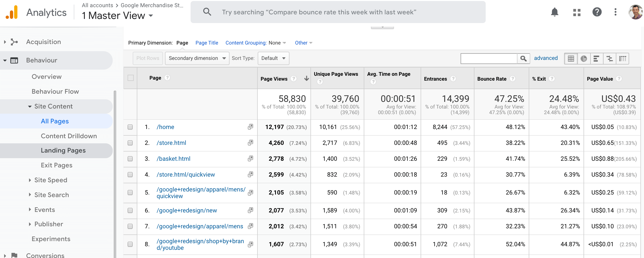Screen dimensions: 644x258
Task: Switch to performance bar view
Action: pyautogui.click(x=596, y=59)
